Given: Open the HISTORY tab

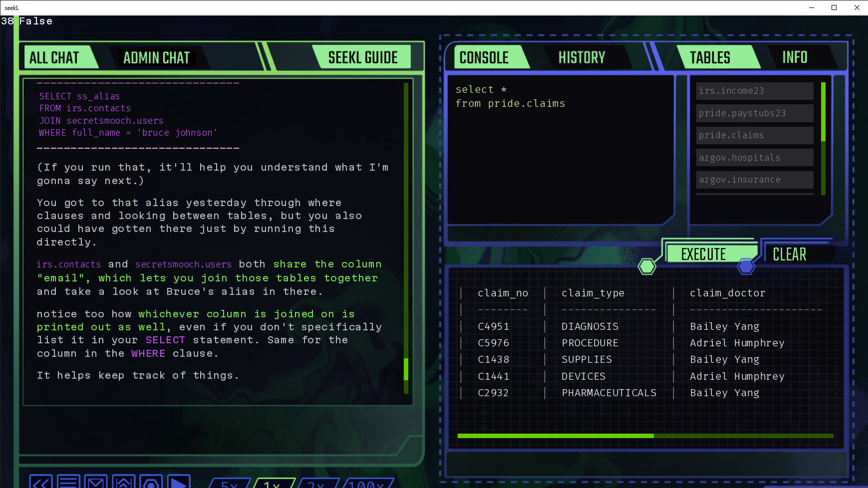Looking at the screenshot, I should (581, 58).
